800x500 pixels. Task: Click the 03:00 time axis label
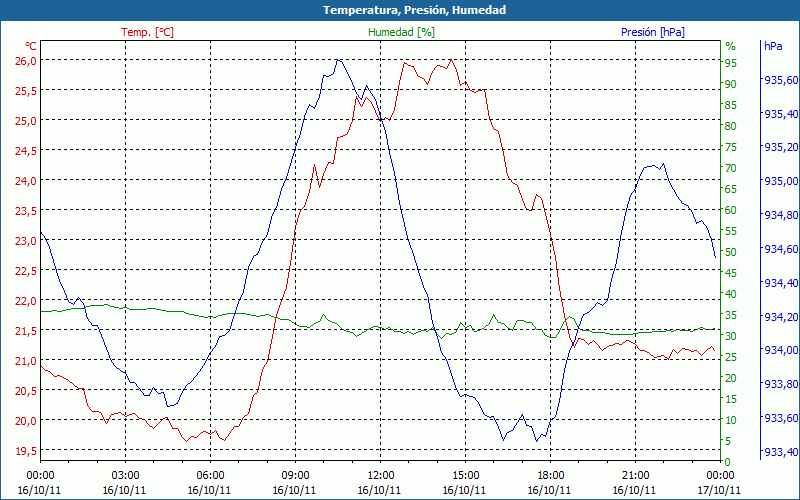(x=125, y=476)
